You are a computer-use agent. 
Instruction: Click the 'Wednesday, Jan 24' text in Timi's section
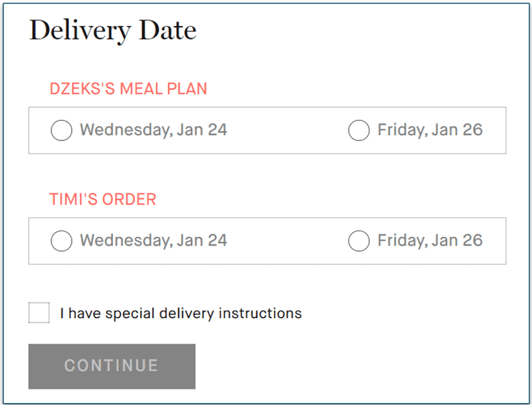153,240
